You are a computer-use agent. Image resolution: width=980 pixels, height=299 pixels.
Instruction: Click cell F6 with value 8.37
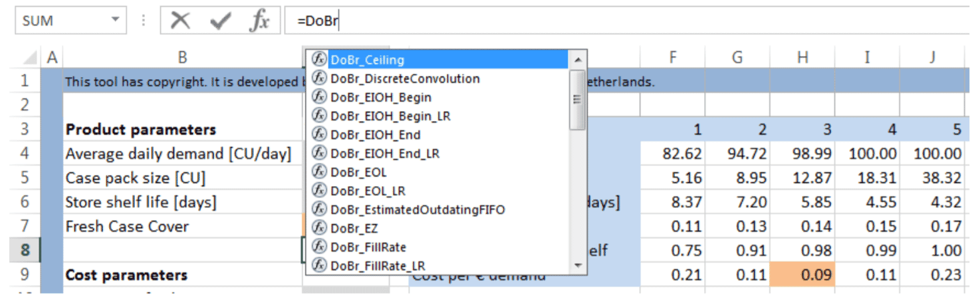tap(673, 202)
